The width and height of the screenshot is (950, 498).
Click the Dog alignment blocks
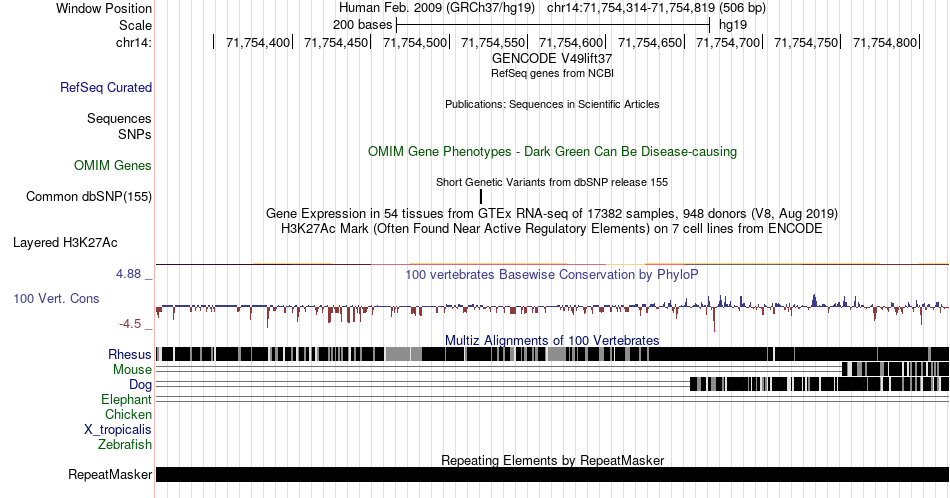pyautogui.click(x=819, y=383)
